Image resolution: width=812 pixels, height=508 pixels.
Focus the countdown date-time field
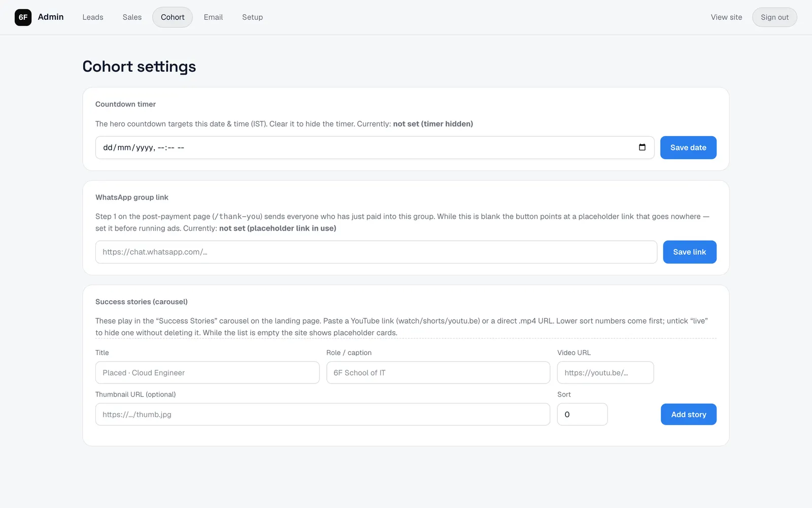(375, 147)
